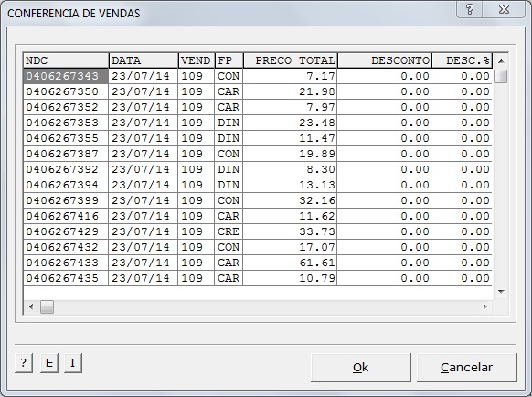Image resolution: width=532 pixels, height=397 pixels.
Task: Click the horizontal scrollbar thumb
Action: 47,307
